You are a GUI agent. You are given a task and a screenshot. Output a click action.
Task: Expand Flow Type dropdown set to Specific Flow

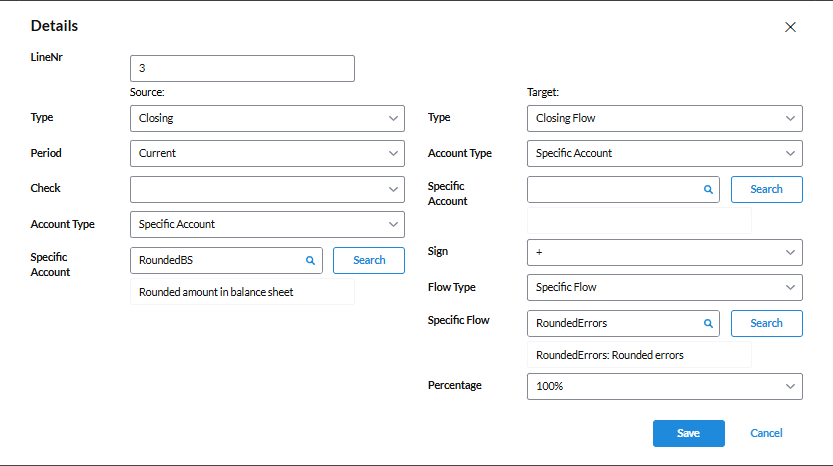[x=664, y=288]
